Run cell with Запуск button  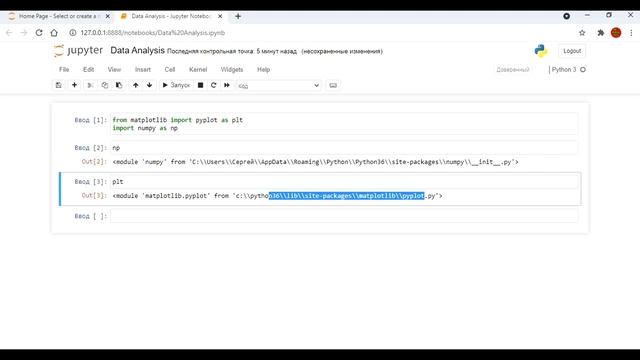click(x=176, y=85)
